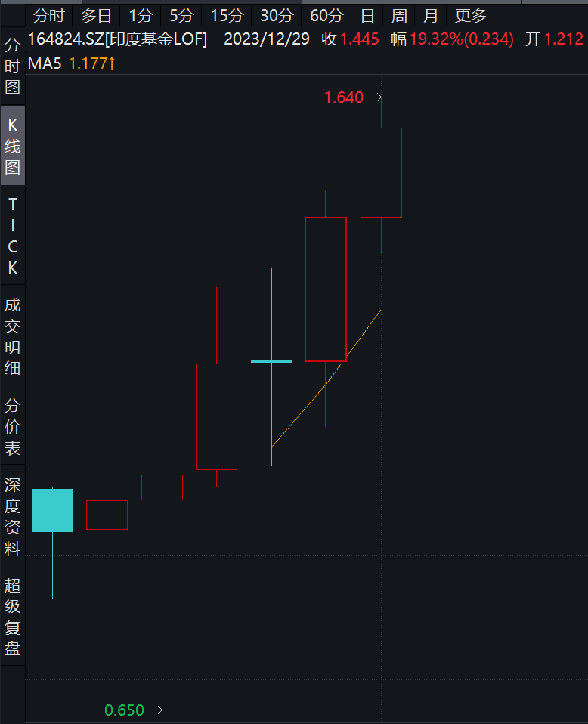Switch to the 分时 timeframe tab
588x724 pixels.
coord(48,16)
